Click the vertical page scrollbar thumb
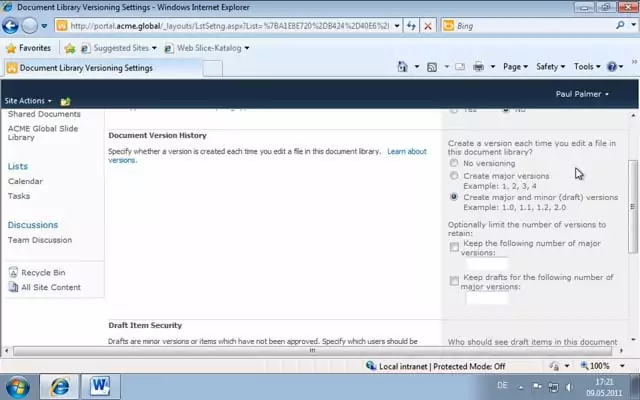The height and width of the screenshot is (400, 640). (x=633, y=207)
